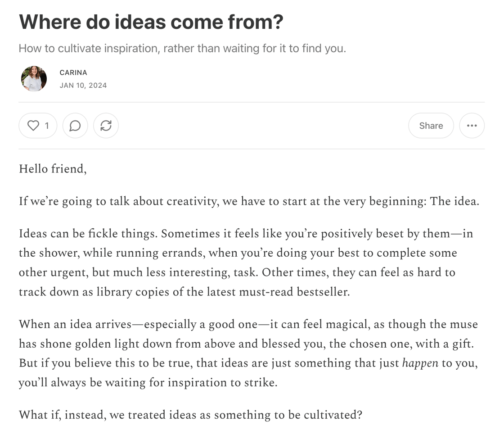504x435 pixels.
Task: Open comments via speech bubble icon
Action: point(75,126)
